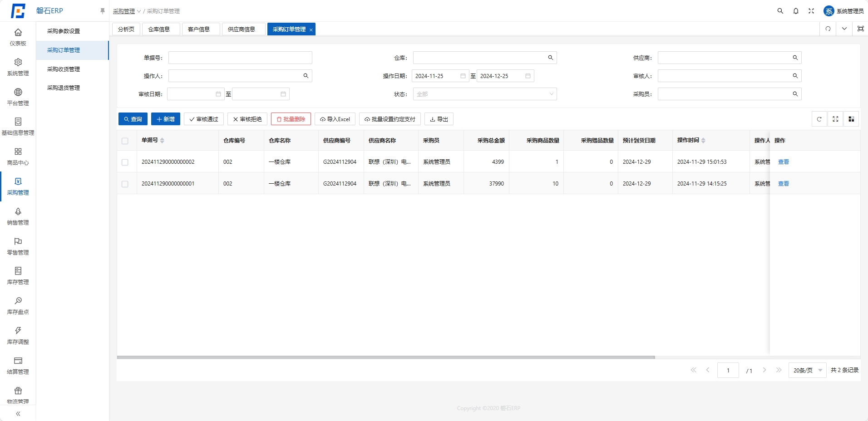Open 库存盘点 sidebar module

[18, 306]
